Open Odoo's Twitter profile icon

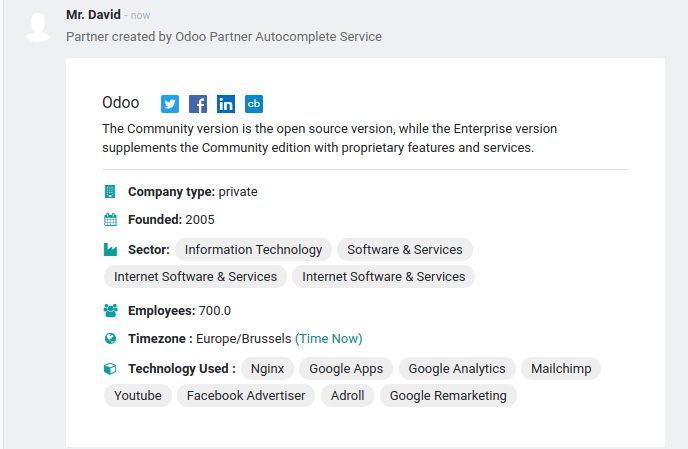coord(170,104)
